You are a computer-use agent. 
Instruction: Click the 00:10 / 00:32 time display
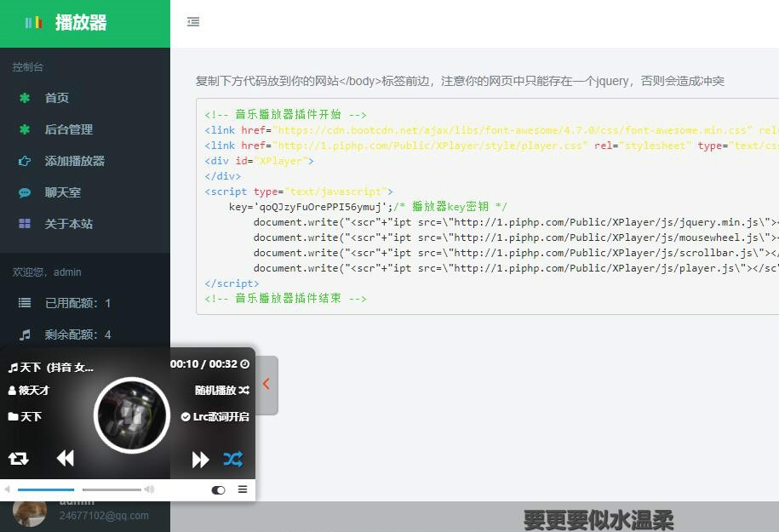204,364
